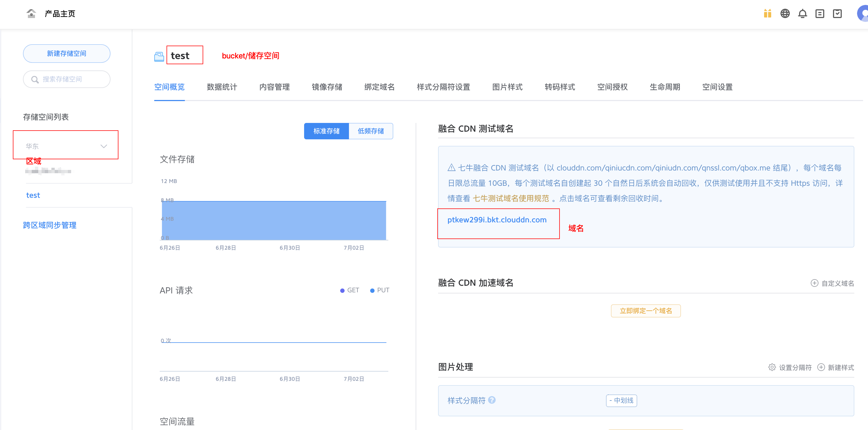Click the help question mark next to 样式分隔符

(x=492, y=400)
